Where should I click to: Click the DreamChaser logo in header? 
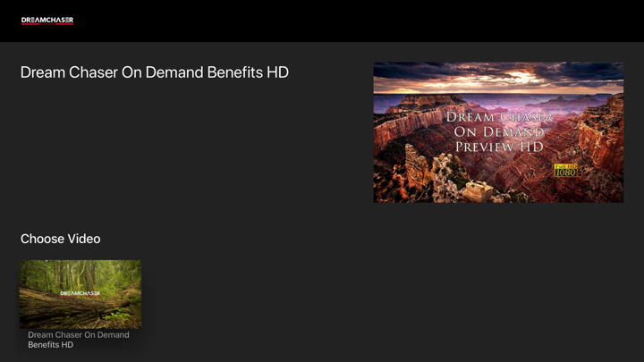coord(47,21)
